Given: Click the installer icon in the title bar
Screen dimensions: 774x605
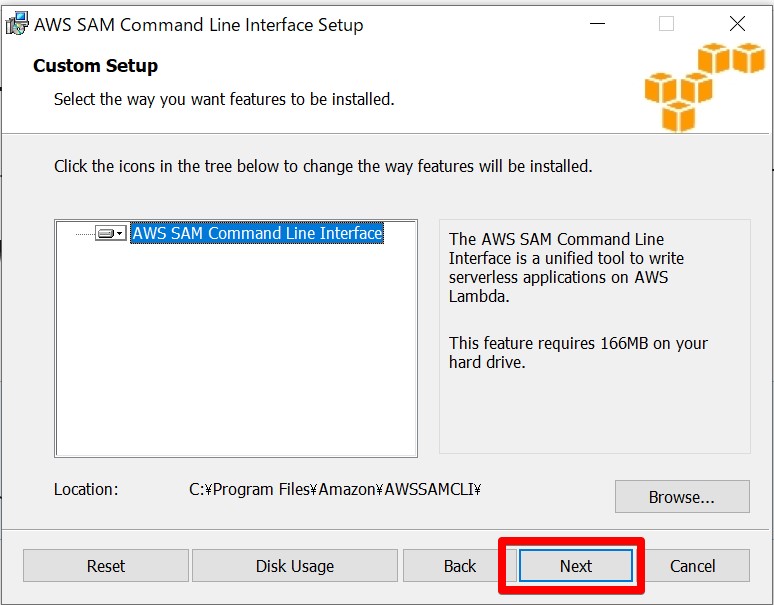Looking at the screenshot, I should pyautogui.click(x=17, y=24).
